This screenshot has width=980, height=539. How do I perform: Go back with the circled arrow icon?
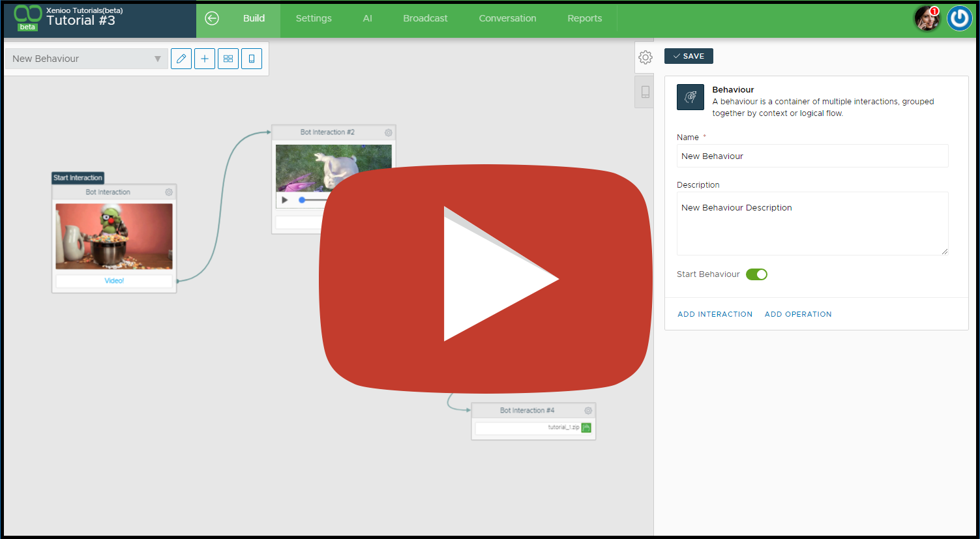coord(212,18)
